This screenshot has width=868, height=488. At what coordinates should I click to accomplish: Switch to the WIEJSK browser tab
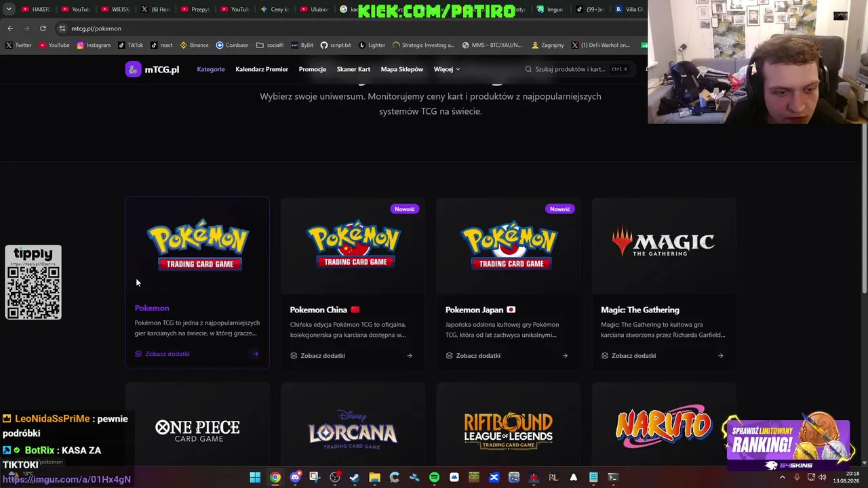tap(115, 9)
